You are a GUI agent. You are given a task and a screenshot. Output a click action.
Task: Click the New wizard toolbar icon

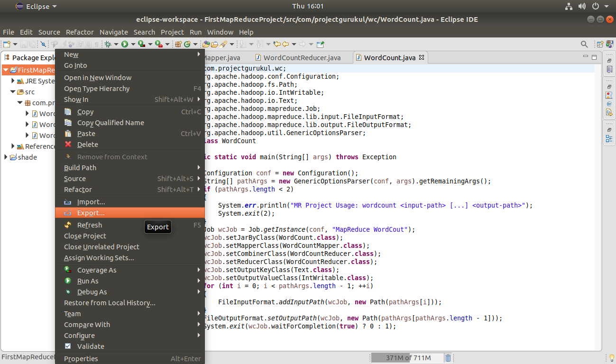[7, 44]
